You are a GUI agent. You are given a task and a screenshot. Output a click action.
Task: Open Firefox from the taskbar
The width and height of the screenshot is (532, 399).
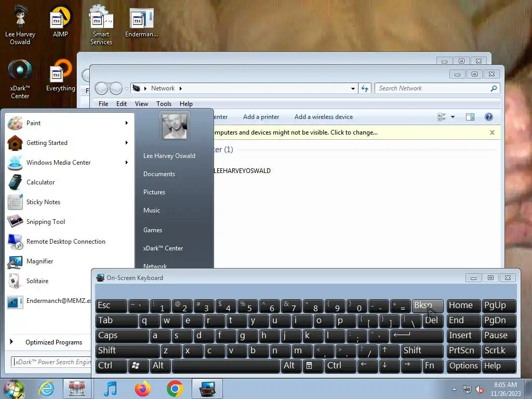[x=142, y=389]
